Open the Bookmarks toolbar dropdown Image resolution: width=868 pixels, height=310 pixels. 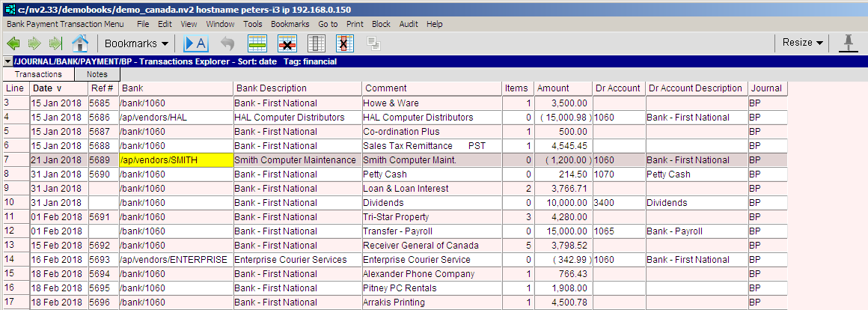(136, 43)
